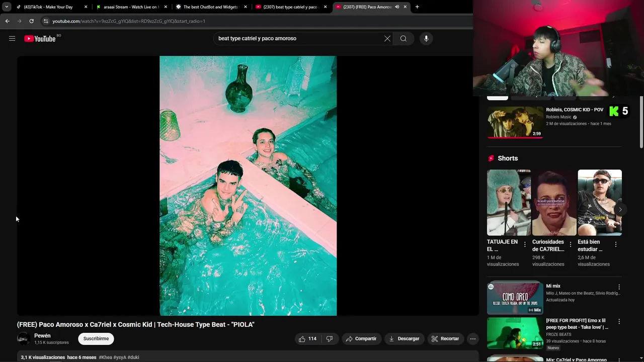View site information icon in address bar
The height and width of the screenshot is (362, 644).
pyautogui.click(x=46, y=21)
